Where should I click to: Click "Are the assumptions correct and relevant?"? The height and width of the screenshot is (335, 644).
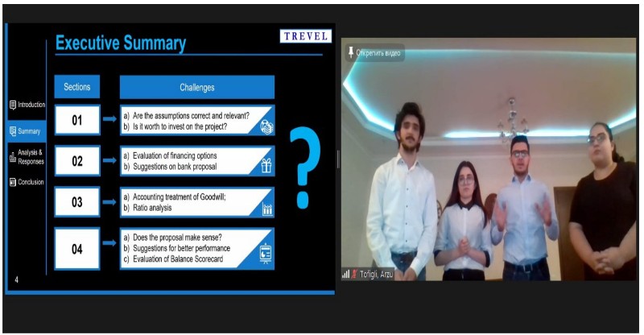[x=191, y=116]
